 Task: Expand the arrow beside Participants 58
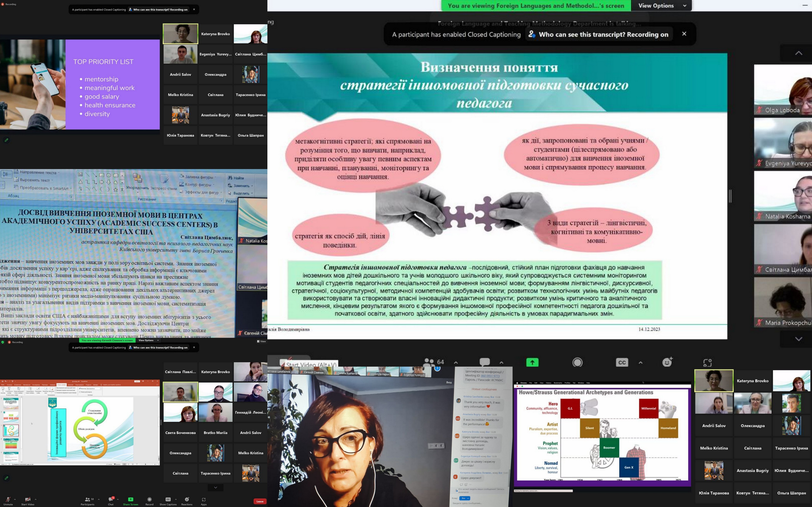coord(99,499)
